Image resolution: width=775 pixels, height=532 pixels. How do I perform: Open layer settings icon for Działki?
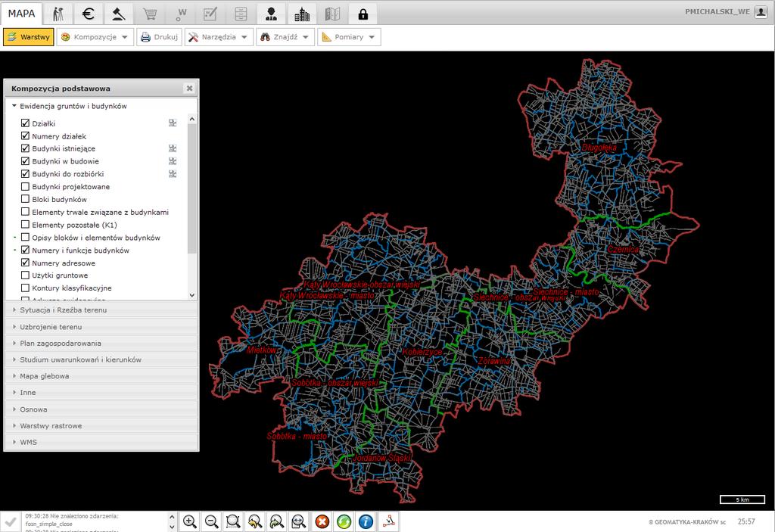coord(173,123)
